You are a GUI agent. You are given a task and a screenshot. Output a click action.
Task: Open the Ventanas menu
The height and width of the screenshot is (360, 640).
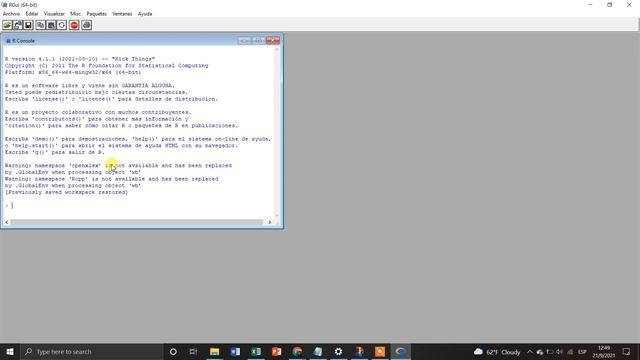click(122, 14)
